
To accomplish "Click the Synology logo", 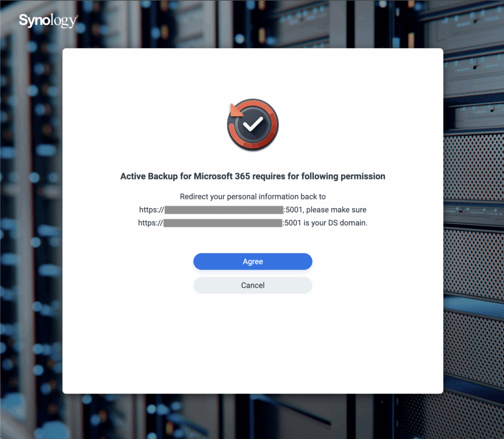I will (48, 21).
